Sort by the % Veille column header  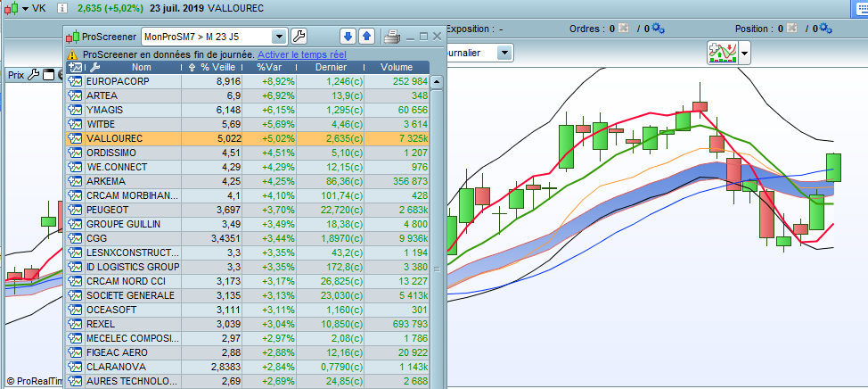click(x=213, y=67)
